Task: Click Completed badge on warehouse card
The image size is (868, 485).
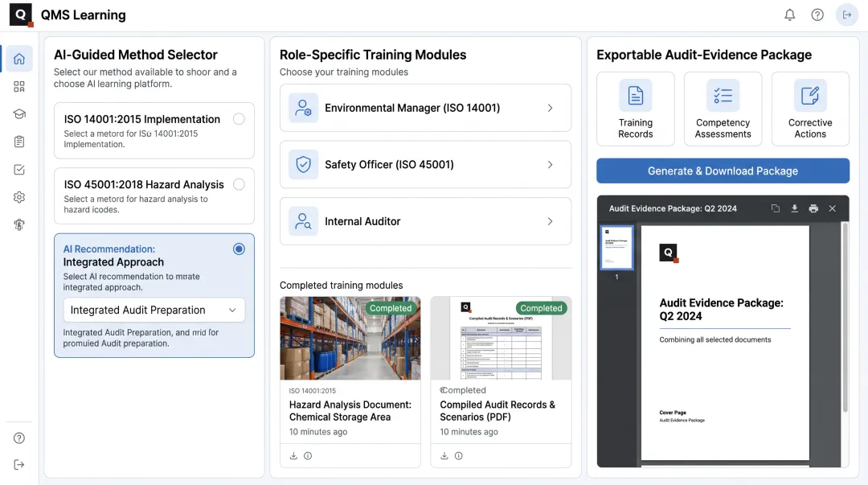Action: (391, 308)
